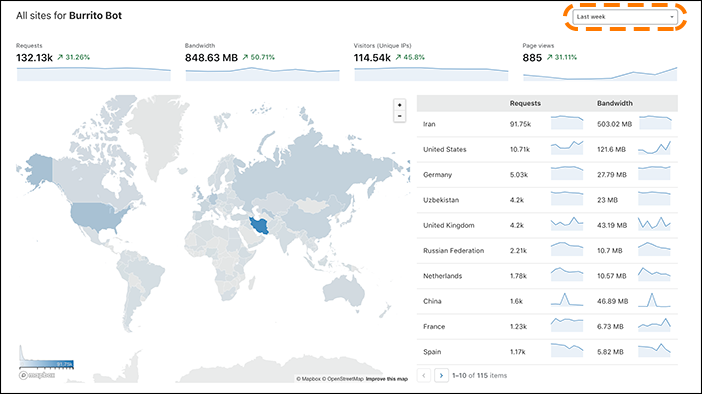Select the United Kingdom row
702x394 pixels.
click(x=547, y=225)
